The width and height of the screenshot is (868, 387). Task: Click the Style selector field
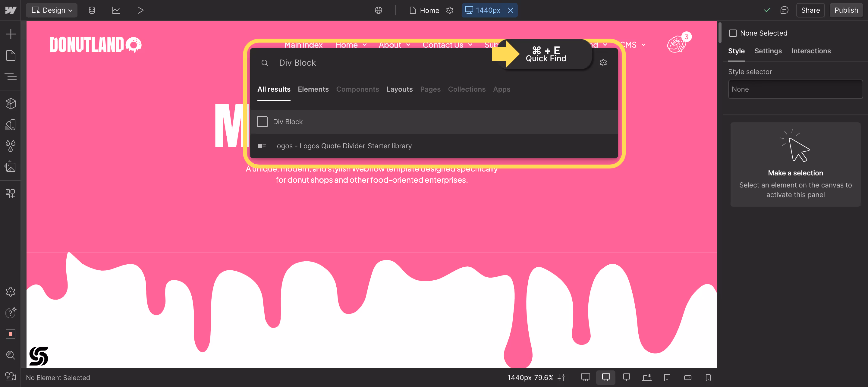pos(795,89)
